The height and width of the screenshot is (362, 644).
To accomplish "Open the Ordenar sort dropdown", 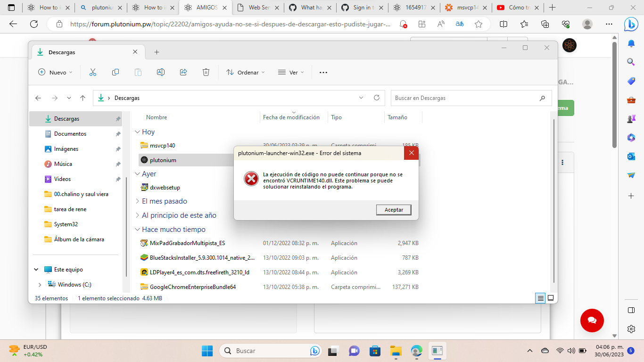I will tap(246, 72).
